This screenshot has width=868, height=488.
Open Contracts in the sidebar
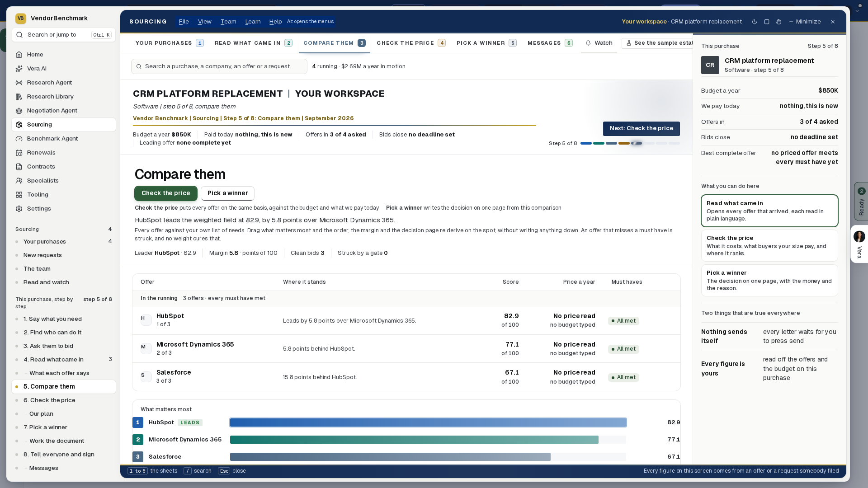pos(63,167)
